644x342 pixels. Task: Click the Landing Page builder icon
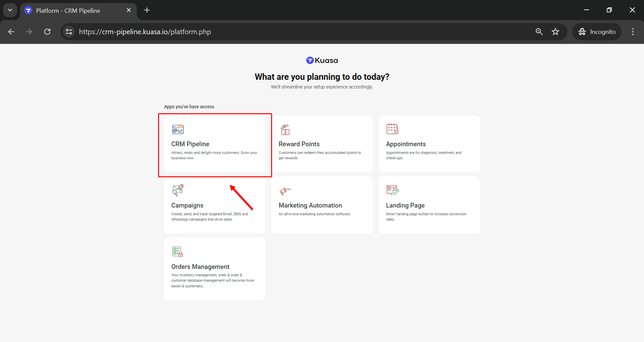click(392, 190)
